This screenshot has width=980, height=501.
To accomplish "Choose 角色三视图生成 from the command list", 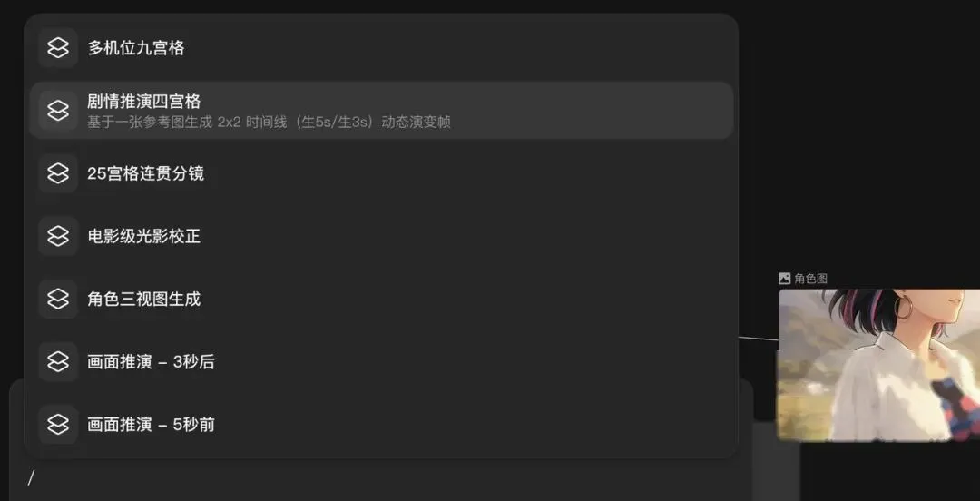I will (x=381, y=299).
